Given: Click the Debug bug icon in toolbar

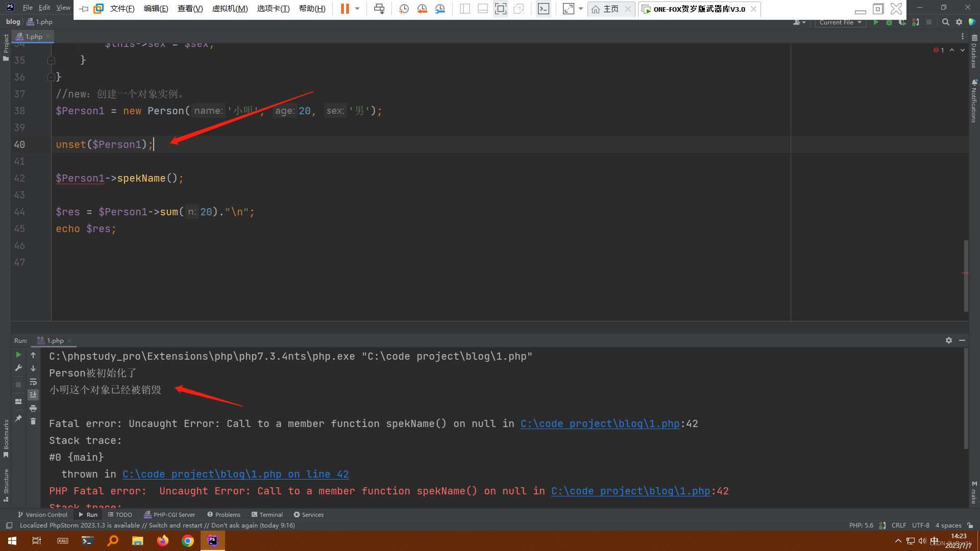Looking at the screenshot, I should pyautogui.click(x=889, y=22).
